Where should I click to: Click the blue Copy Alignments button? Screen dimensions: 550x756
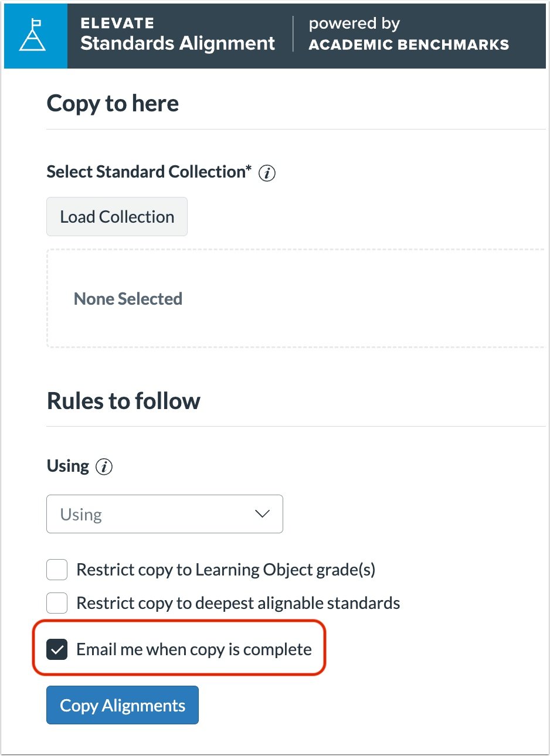[123, 705]
